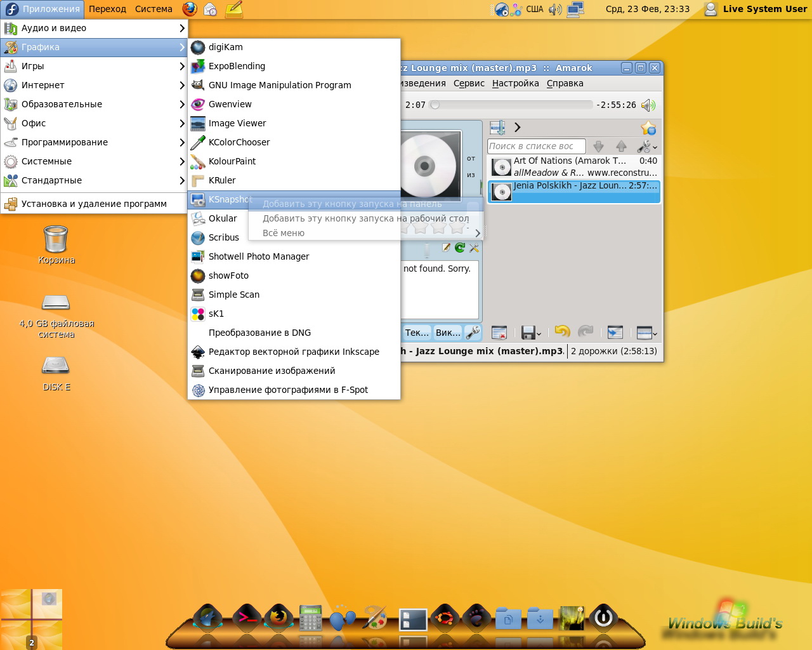The image size is (812, 650).
Task: Click Live System User menu
Action: coord(756,9)
